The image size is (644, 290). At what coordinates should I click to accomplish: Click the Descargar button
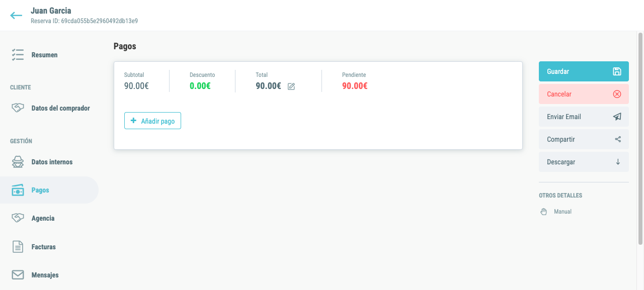coord(584,162)
